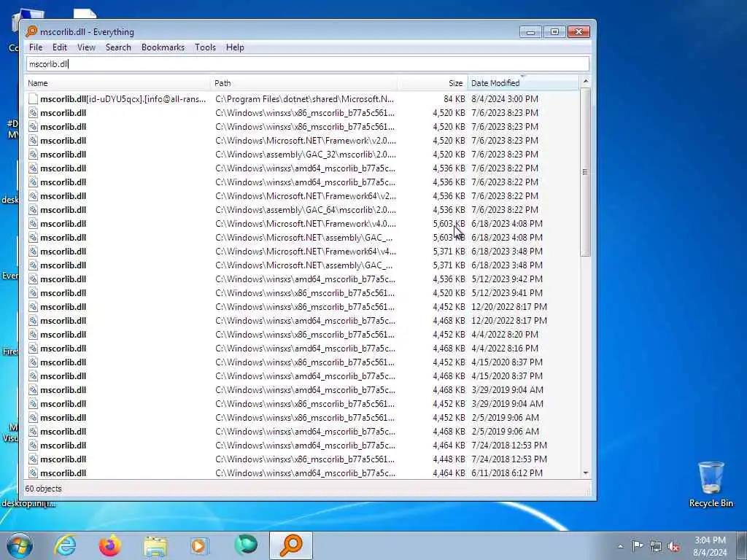Click the scrollbar down arrow in results list
Viewport: 747px width, 560px height.
(586, 472)
